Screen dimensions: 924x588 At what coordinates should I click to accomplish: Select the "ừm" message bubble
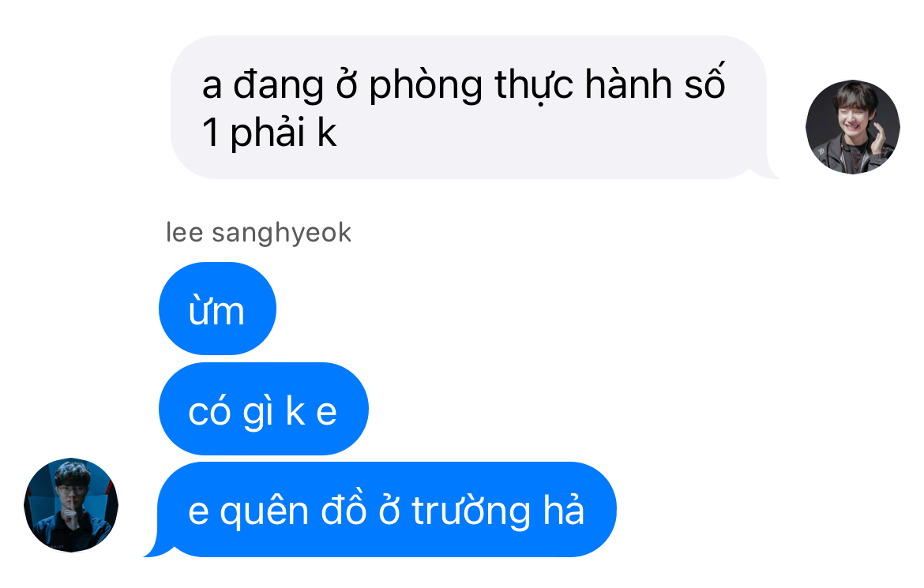click(x=217, y=309)
